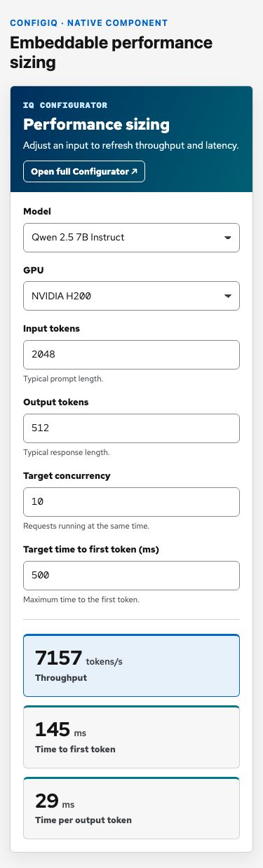Image resolution: width=263 pixels, height=868 pixels.
Task: Click the Time to first token card
Action: pyautogui.click(x=131, y=737)
